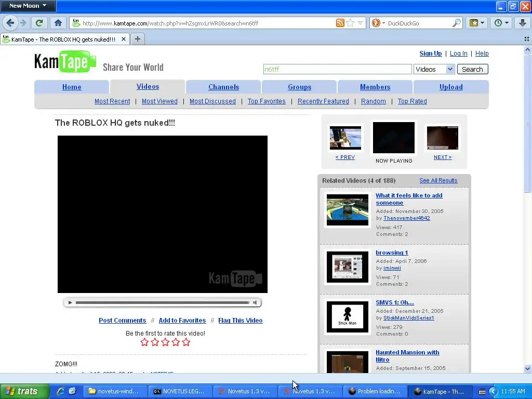Screen dimensions: 532x399
Task: Switch to Problem loading taskbar window
Action: (375, 391)
